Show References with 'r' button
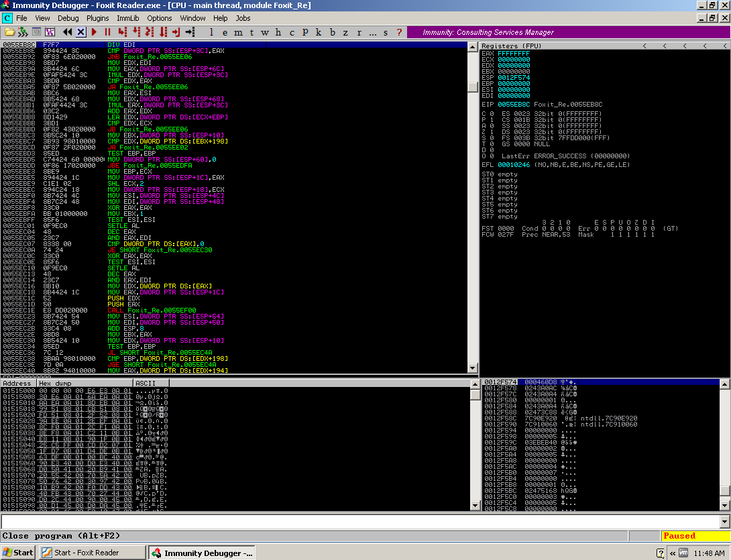The image size is (731, 560). click(359, 32)
